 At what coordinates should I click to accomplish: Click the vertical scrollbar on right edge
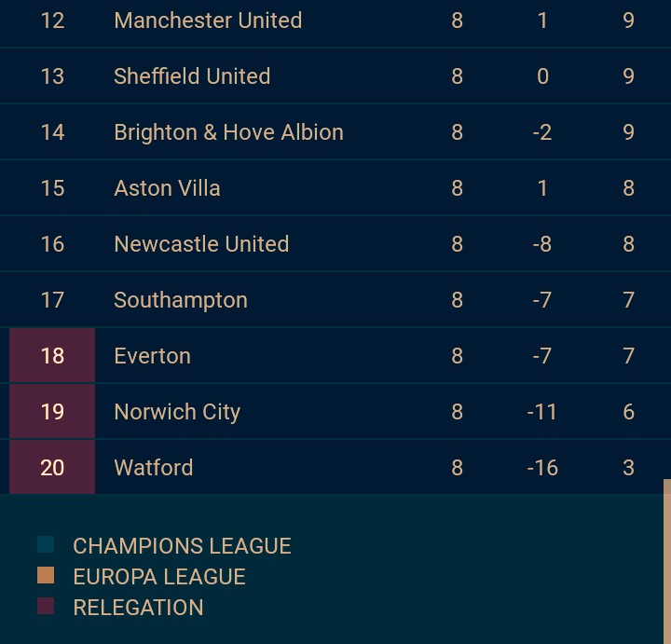pos(666,559)
